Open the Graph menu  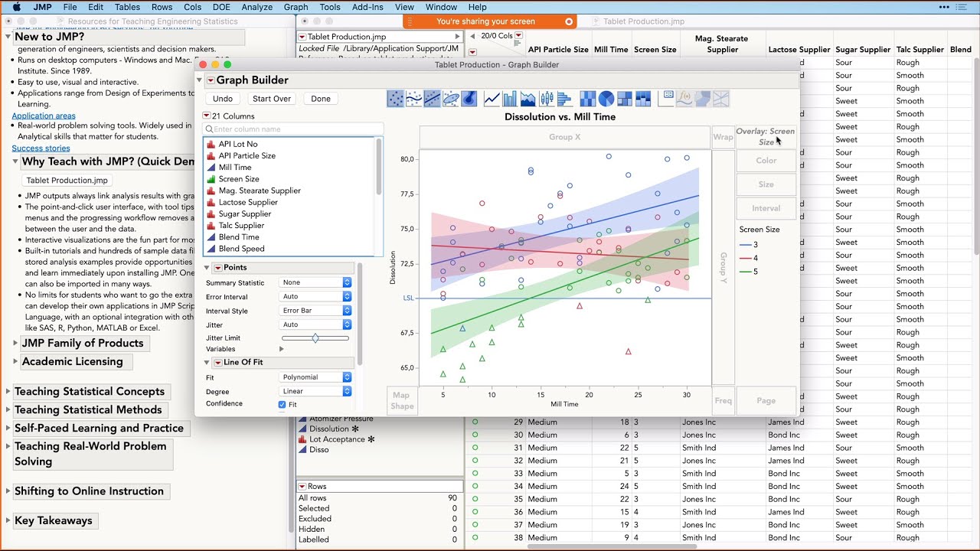pyautogui.click(x=296, y=7)
